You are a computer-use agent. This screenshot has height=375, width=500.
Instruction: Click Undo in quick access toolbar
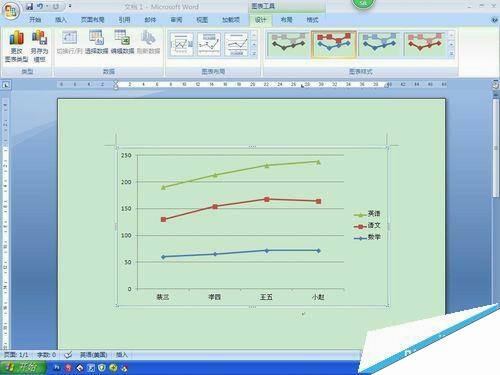click(x=40, y=6)
